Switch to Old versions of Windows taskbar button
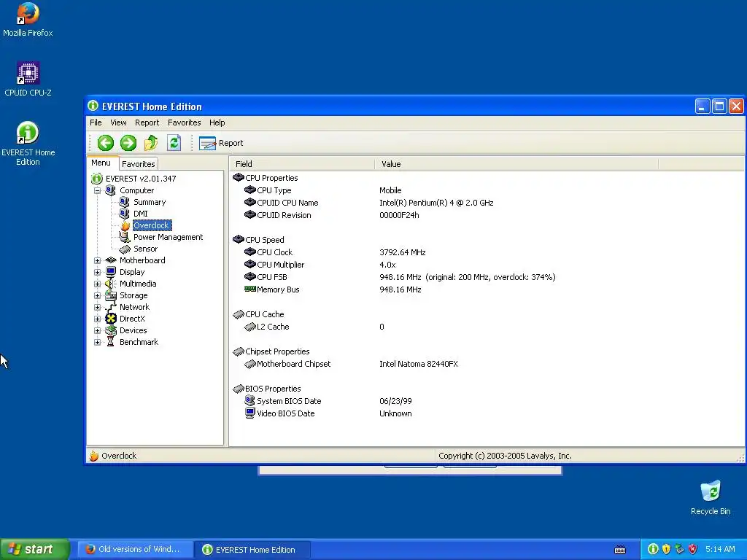Image resolution: width=747 pixels, height=560 pixels. 134,549
